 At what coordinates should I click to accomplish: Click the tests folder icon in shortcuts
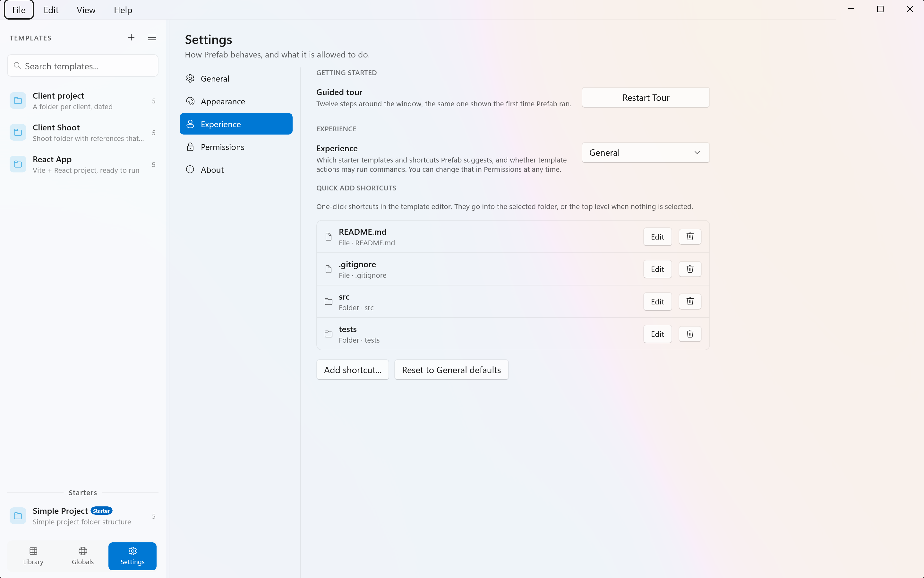328,334
